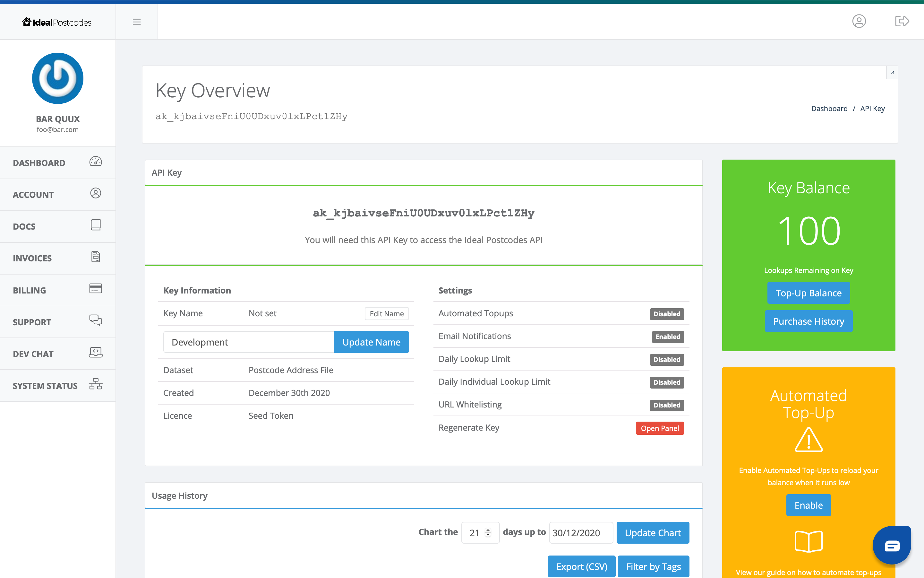Click the Dashboard breadcrumb link
Screen dimensions: 924x578
click(x=829, y=109)
